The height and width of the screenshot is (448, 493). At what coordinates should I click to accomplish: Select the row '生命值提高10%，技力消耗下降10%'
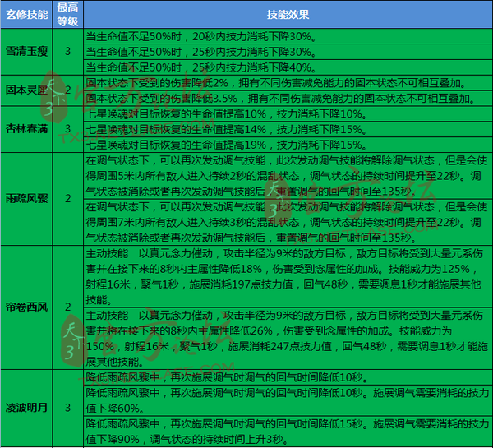coord(288,114)
